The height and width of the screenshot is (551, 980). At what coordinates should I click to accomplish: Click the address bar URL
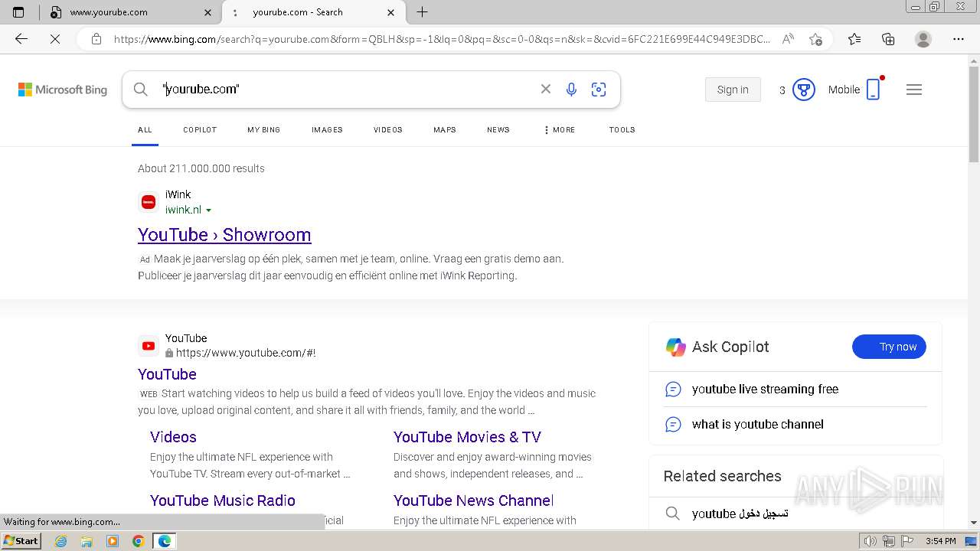tap(442, 39)
